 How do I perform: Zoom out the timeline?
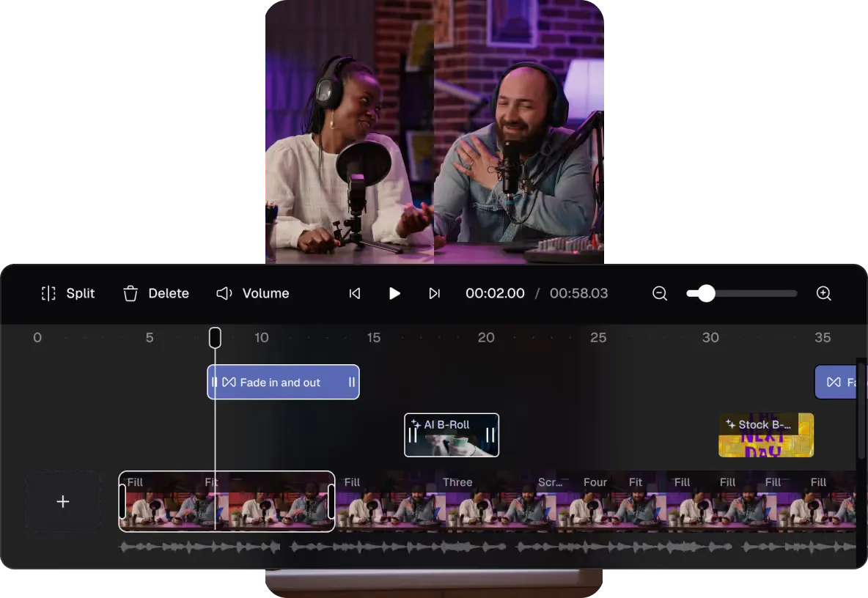click(660, 294)
